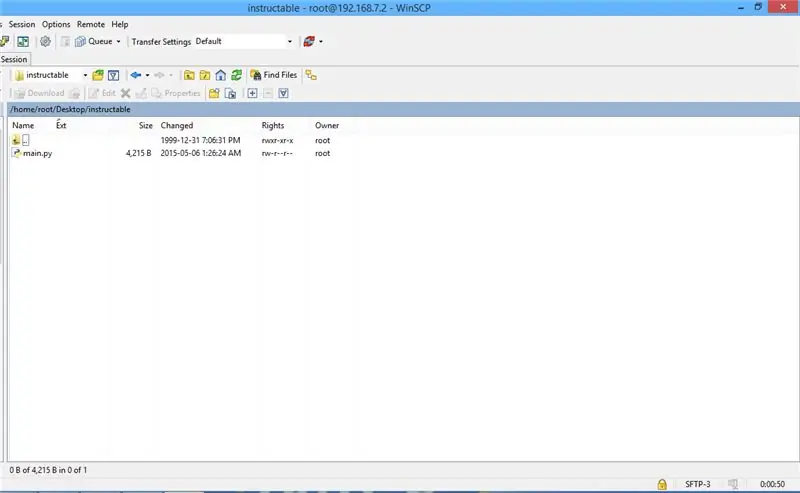Click the Download button
Image resolution: width=800 pixels, height=493 pixels.
point(39,93)
